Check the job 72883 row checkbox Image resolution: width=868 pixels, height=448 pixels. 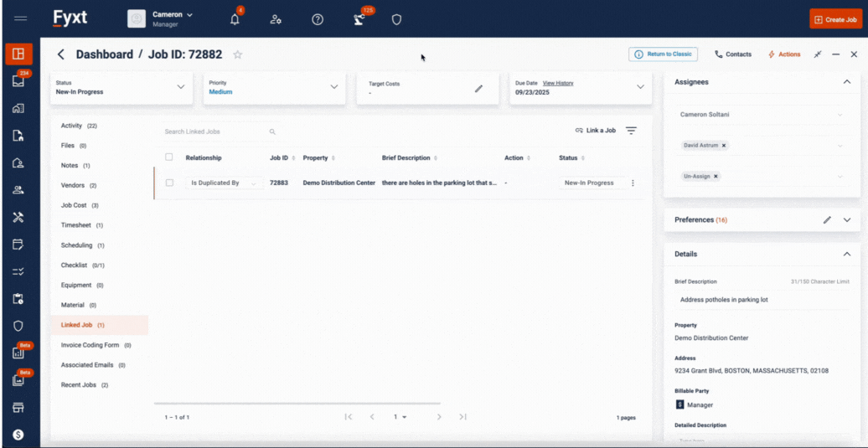[169, 183]
